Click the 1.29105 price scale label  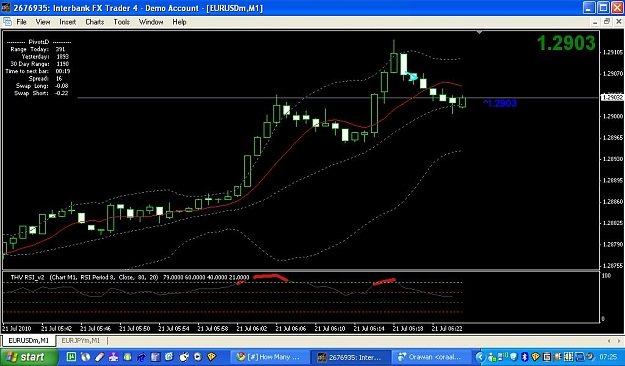tap(612, 52)
